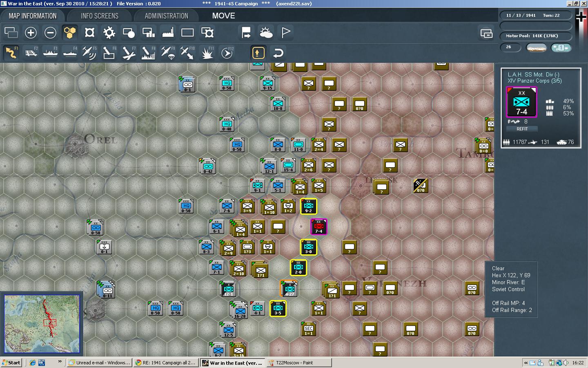
Task: Zoom in the map with the plus icon
Action: [31, 32]
